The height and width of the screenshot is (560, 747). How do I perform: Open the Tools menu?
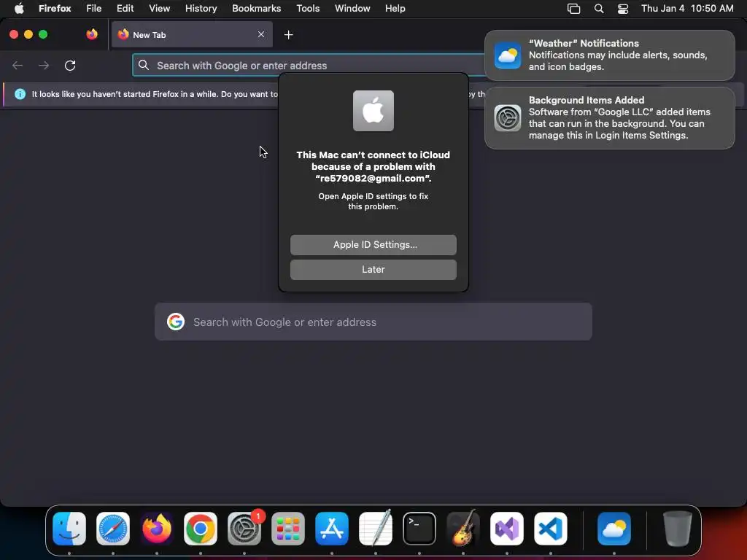click(x=308, y=9)
